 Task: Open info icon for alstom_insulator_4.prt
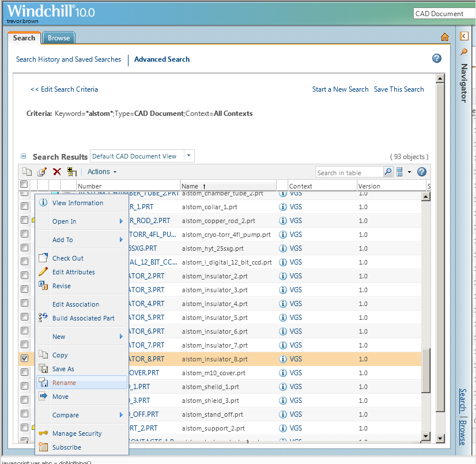click(282, 304)
